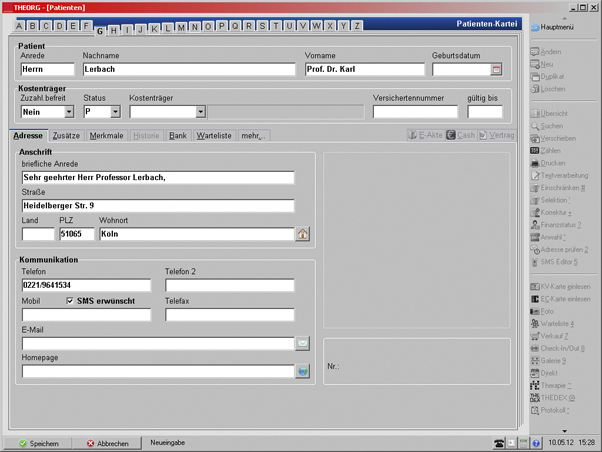Screen dimensions: 602x452
Task: Click the envelope icon beside E-Mail field
Action: (x=303, y=343)
